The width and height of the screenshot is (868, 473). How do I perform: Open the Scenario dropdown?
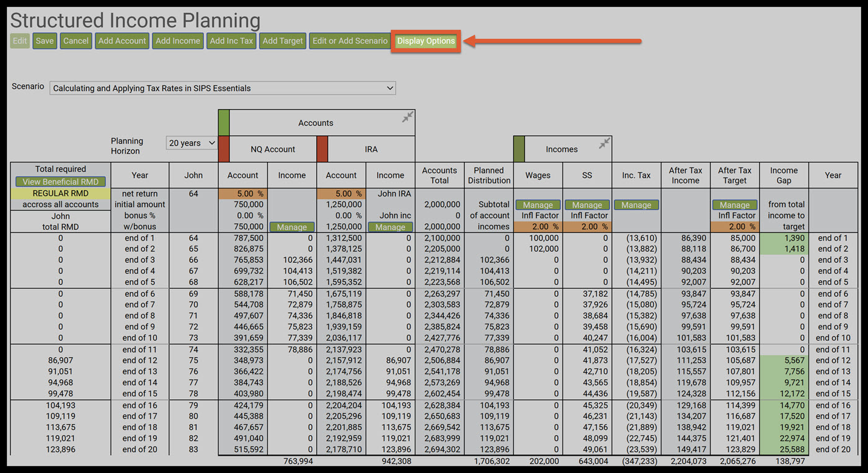click(x=223, y=88)
